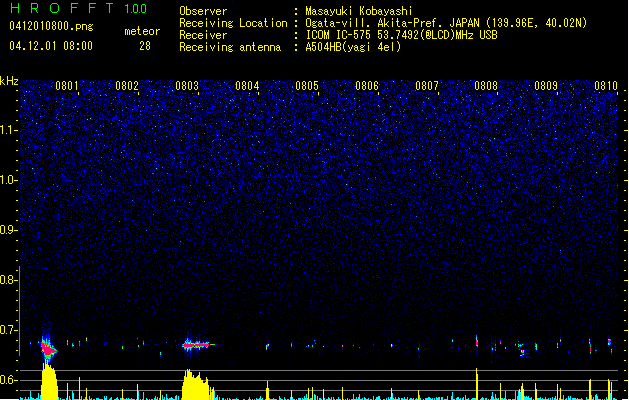The height and width of the screenshot is (400, 629).
Task: Click the 'Receiver' field label
Action: click(x=203, y=35)
